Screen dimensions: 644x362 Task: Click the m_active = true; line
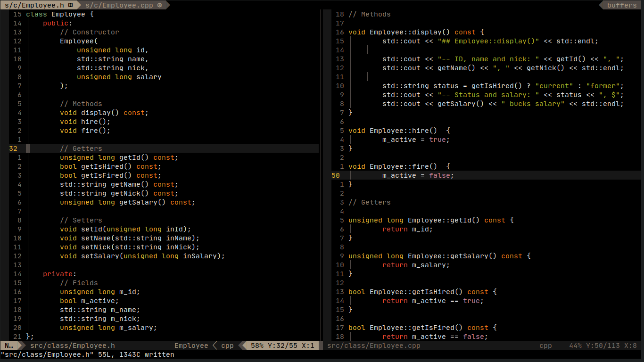pyautogui.click(x=416, y=140)
